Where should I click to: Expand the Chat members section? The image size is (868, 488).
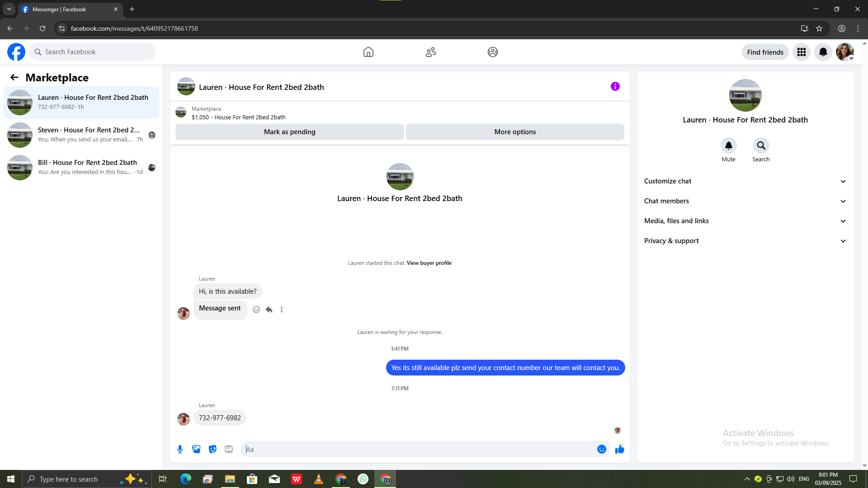click(745, 201)
